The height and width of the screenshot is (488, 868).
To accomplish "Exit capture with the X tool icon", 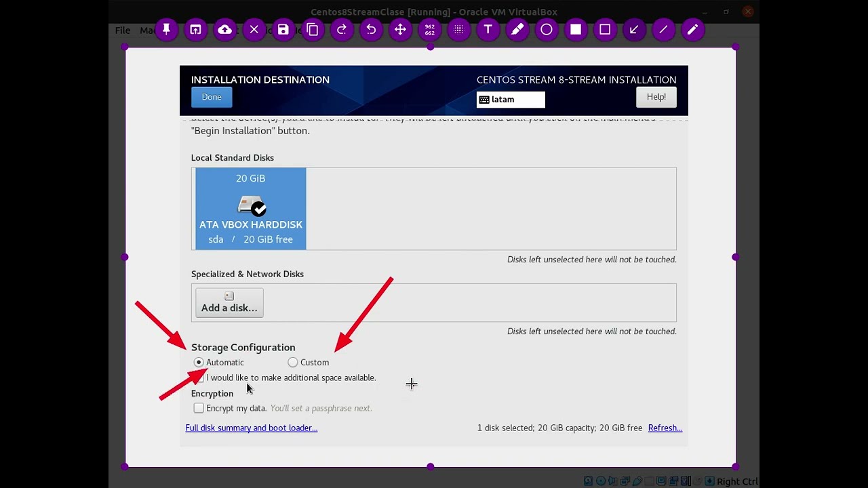I will [254, 30].
